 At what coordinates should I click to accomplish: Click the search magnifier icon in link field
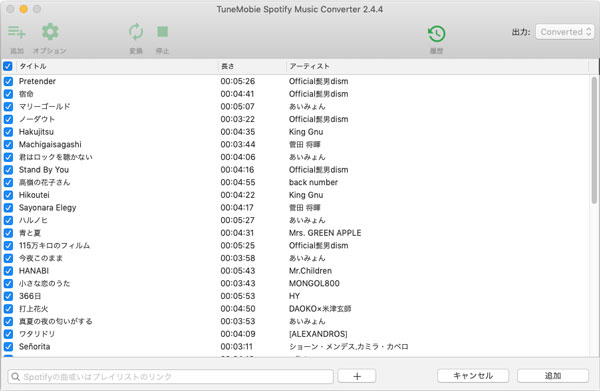point(15,377)
